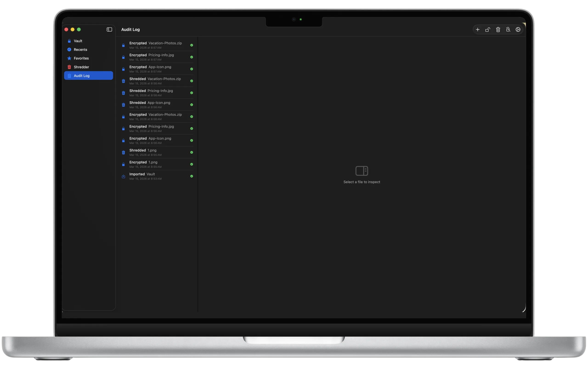Viewport: 588px width, 367px height.
Task: Click the verification checkmark on Shredded Pricing-Info.jpg
Action: coord(192,93)
